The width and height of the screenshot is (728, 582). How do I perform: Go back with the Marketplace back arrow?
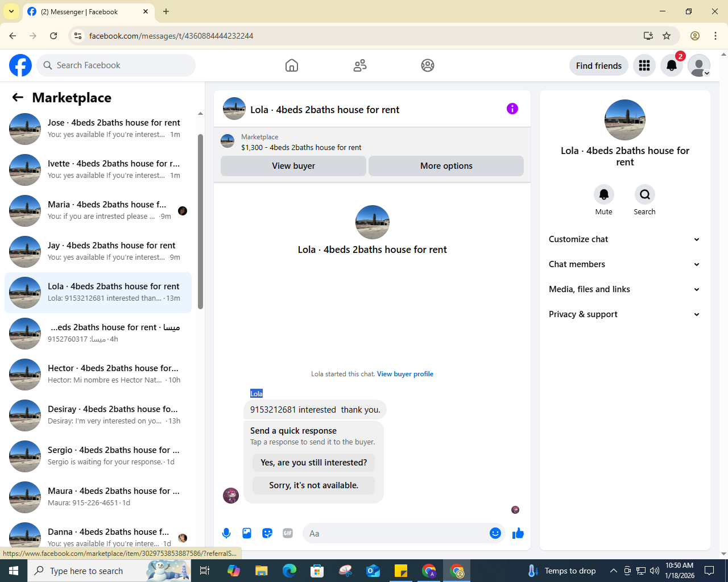point(18,97)
